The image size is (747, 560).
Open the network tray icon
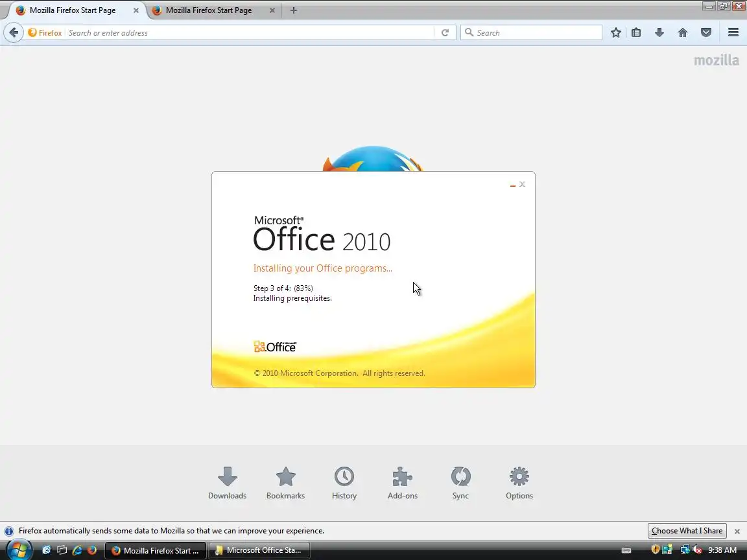685,550
